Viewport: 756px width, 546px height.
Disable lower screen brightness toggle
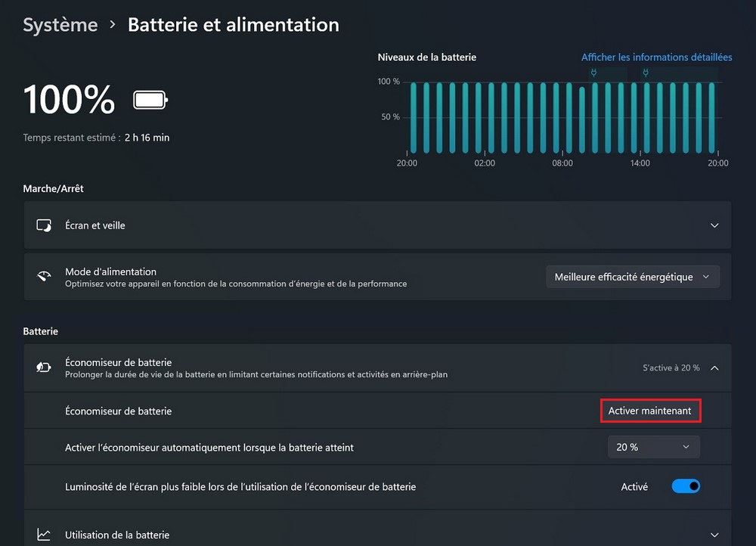click(x=686, y=486)
